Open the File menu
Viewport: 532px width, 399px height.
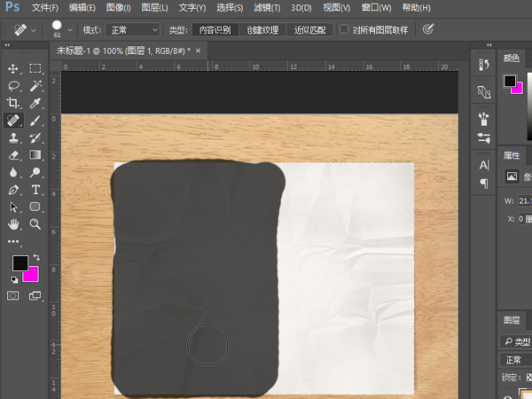tap(45, 7)
